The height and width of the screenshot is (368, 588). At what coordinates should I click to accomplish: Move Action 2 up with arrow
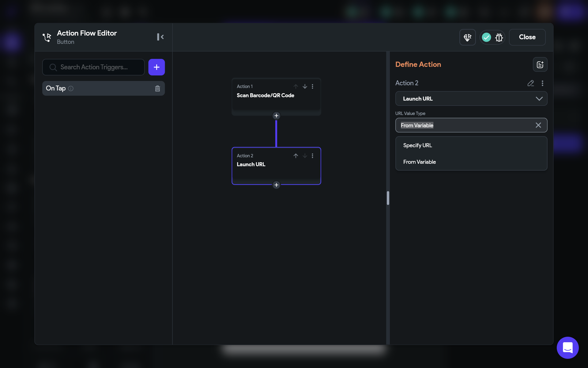(296, 156)
